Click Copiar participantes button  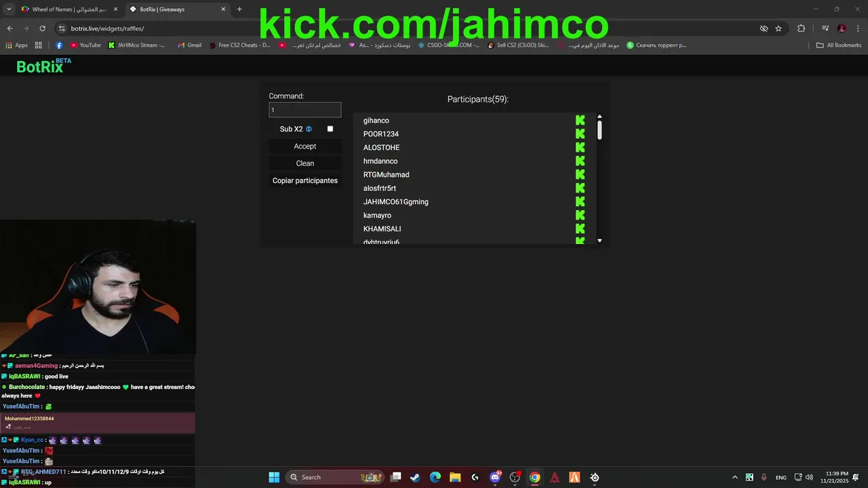(x=305, y=180)
